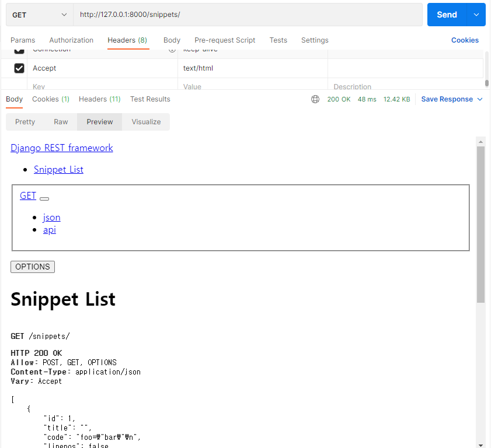
Task: Click the Accept header key cell
Action: click(102, 68)
